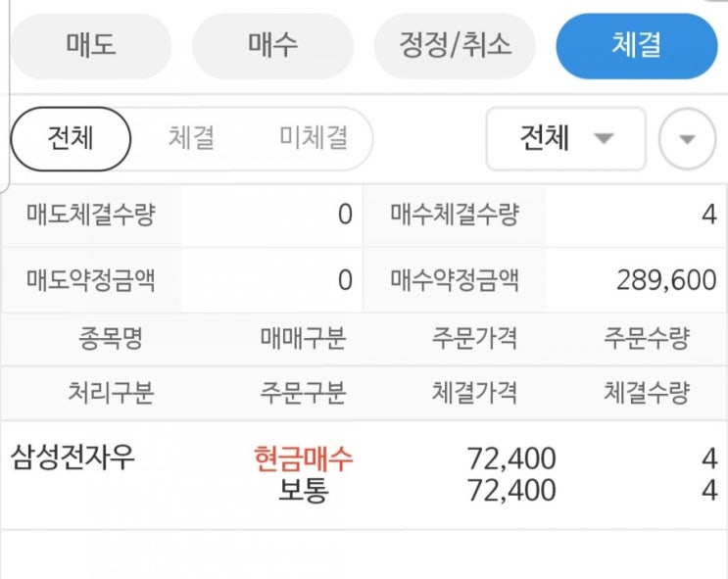Click the 매매구분 column header
The image size is (728, 579).
pyautogui.click(x=303, y=340)
